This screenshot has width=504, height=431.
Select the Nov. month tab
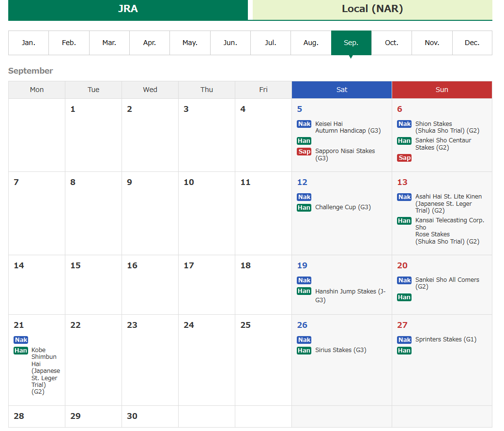click(432, 43)
